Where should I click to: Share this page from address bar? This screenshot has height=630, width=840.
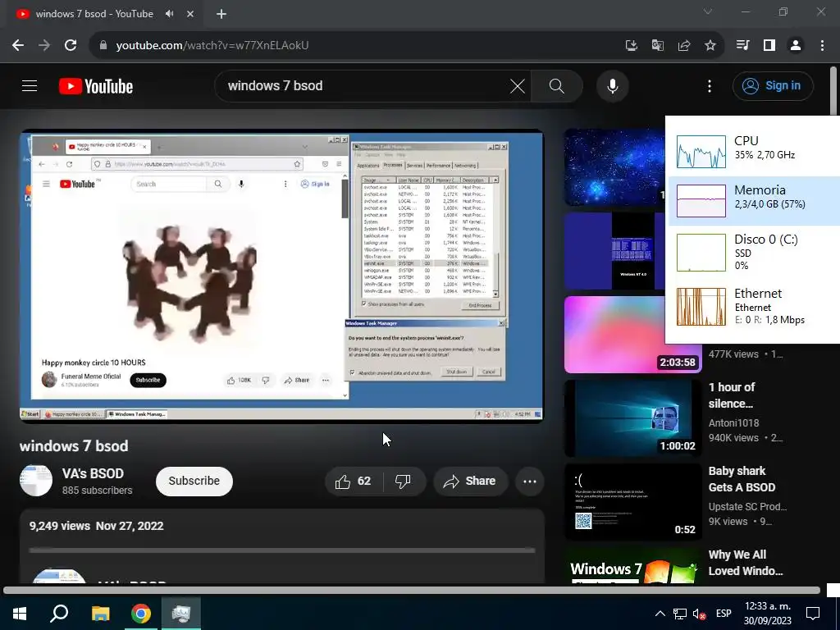684,46
